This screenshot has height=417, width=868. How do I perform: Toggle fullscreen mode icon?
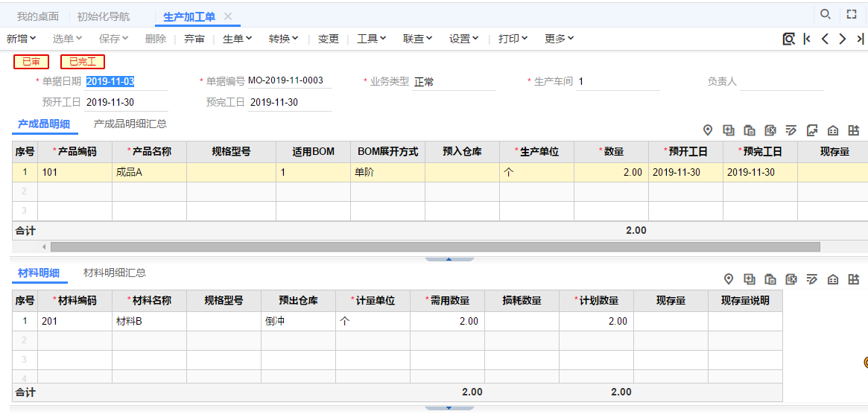852,14
